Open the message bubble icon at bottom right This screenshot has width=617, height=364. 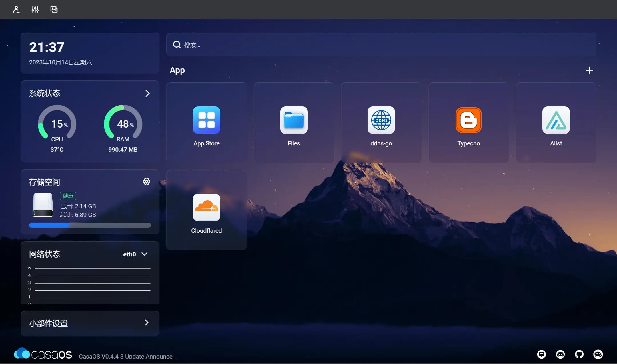tap(598, 354)
